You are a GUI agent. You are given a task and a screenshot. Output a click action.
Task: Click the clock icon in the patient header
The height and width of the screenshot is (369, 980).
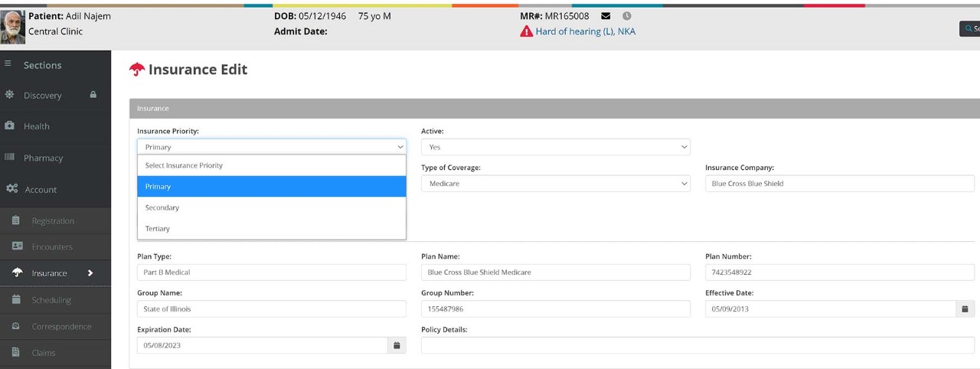point(626,16)
